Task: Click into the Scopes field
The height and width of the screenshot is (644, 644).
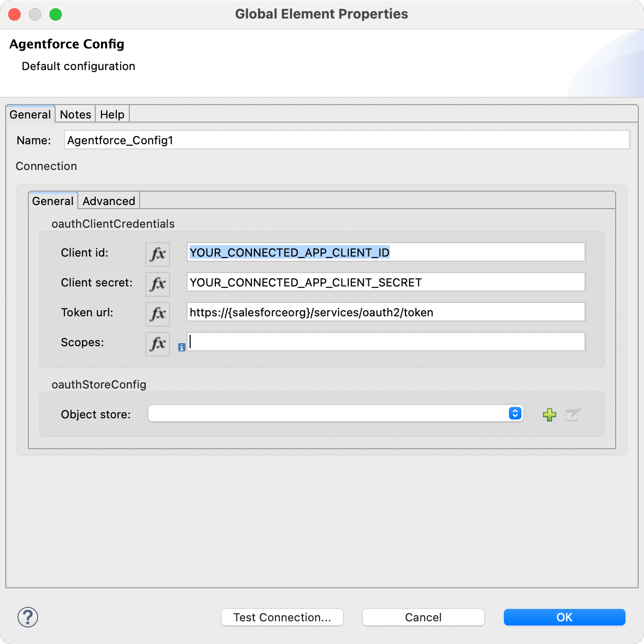Action: (386, 342)
